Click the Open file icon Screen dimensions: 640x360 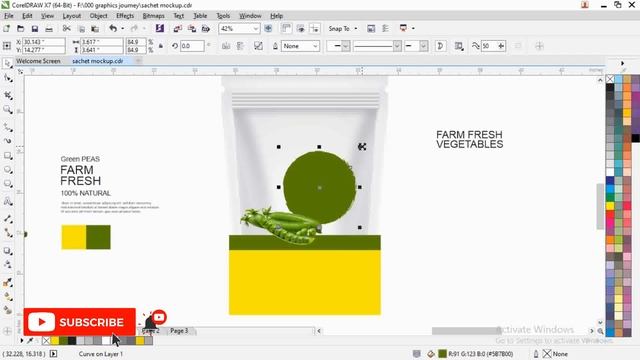pos(20,29)
